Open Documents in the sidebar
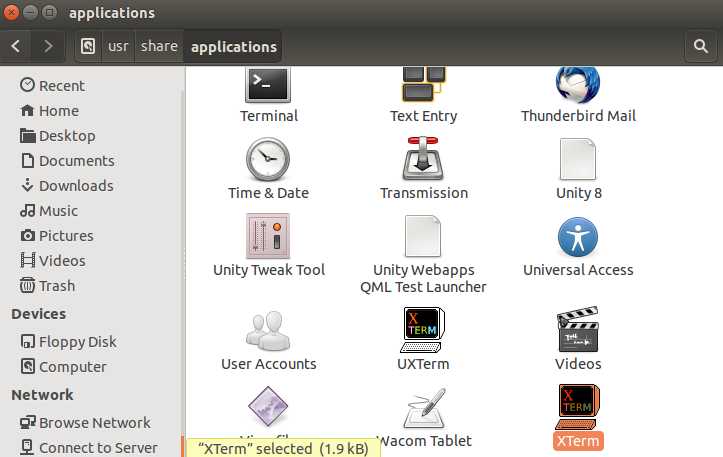Screen dimensions: 723x457 67,160
